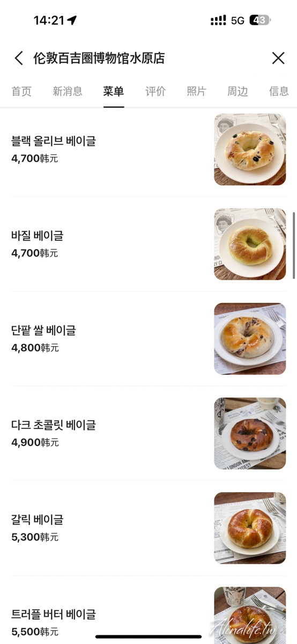Tap the store title 伦敦百吉圈博物馆水原店
Screen dimensions: 297x644
coord(99,58)
